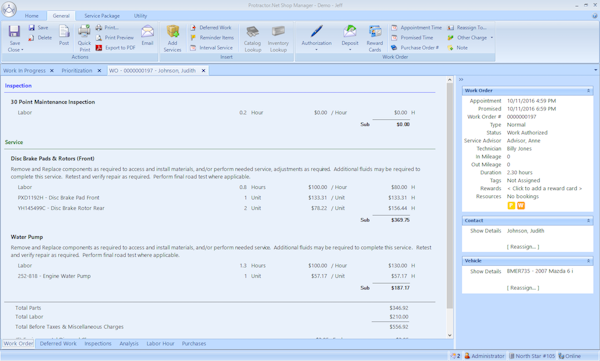Open Catalog Lookup
The width and height of the screenshot is (600, 361).
pos(253,38)
